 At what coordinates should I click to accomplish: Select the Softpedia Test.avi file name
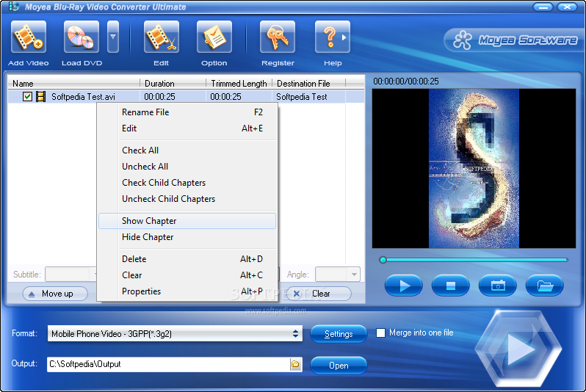[83, 97]
